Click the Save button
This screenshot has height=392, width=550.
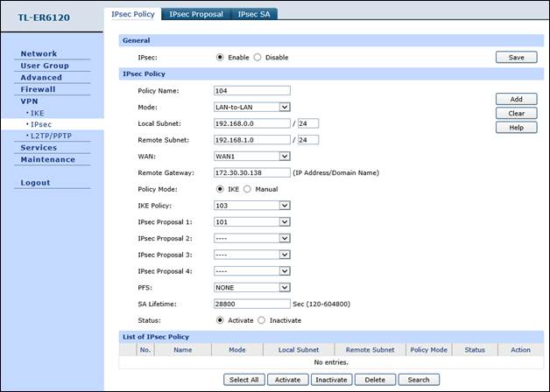pyautogui.click(x=516, y=58)
